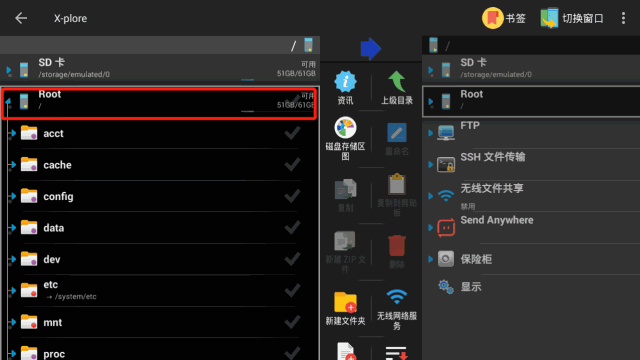Open the FTP computer icon

coord(446,133)
